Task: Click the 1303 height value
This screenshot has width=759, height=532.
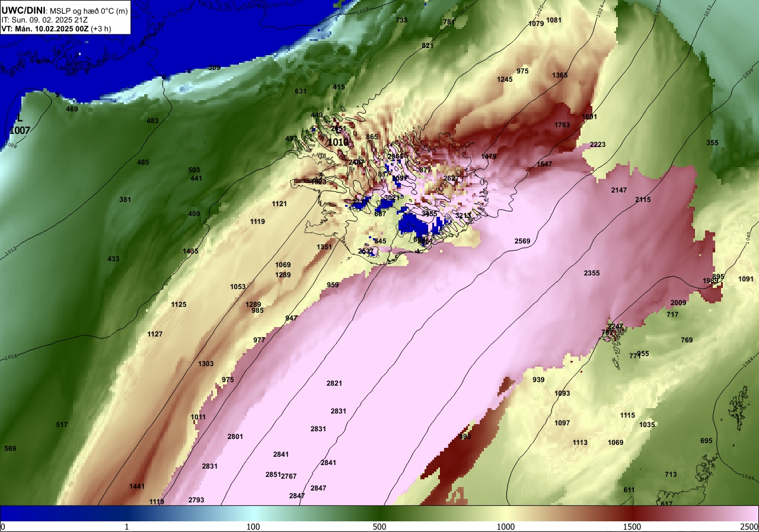Action: click(206, 364)
